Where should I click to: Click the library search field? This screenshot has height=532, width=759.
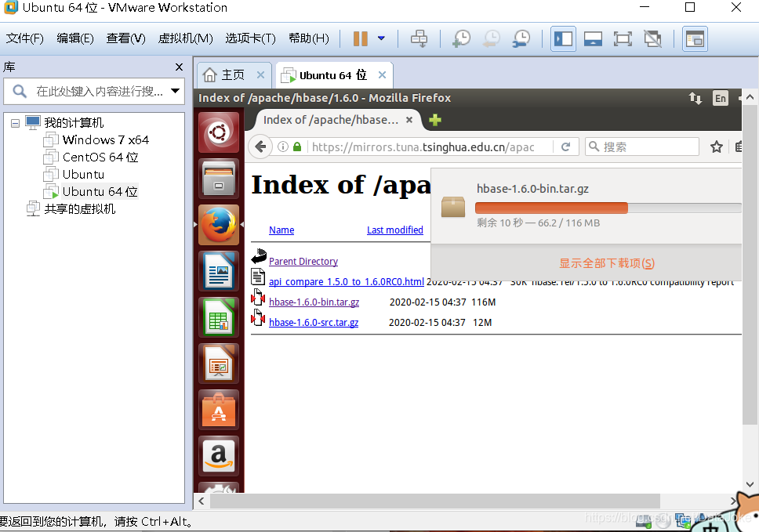tap(94, 91)
